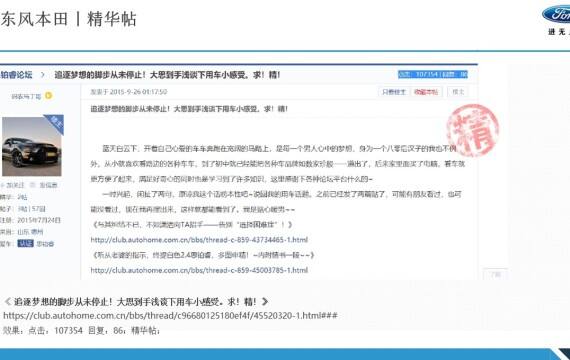
Task: Click the 楼主 ribbon on the avatar corner
Action: coord(56,123)
